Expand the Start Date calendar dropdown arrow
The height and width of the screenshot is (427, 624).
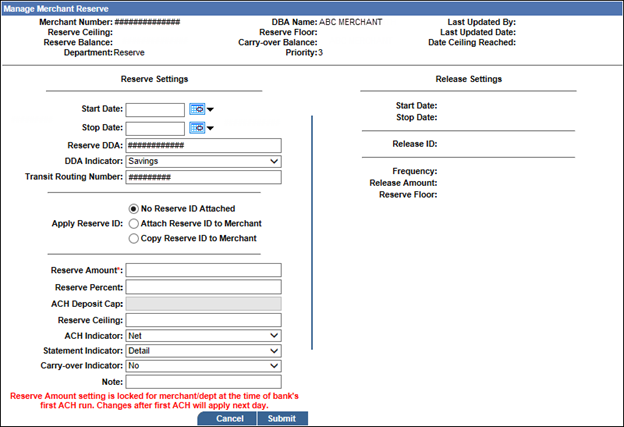(x=210, y=109)
